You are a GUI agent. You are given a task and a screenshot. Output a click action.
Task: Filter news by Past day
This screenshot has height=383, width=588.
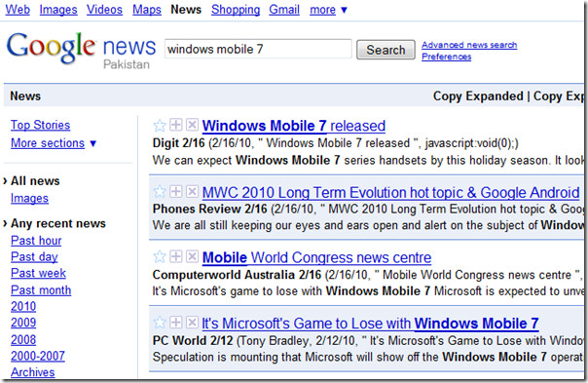point(34,257)
